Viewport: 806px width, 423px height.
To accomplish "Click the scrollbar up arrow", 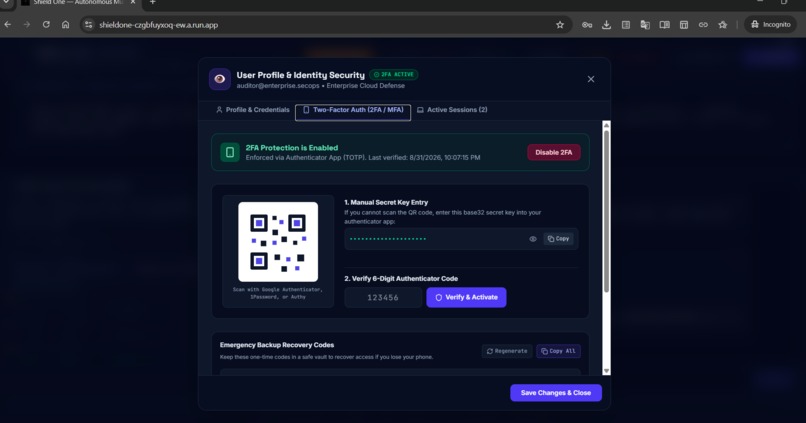I will click(607, 125).
